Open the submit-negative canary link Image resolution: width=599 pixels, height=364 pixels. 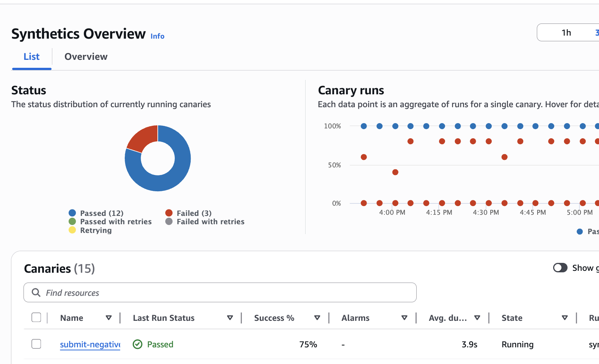tap(90, 344)
